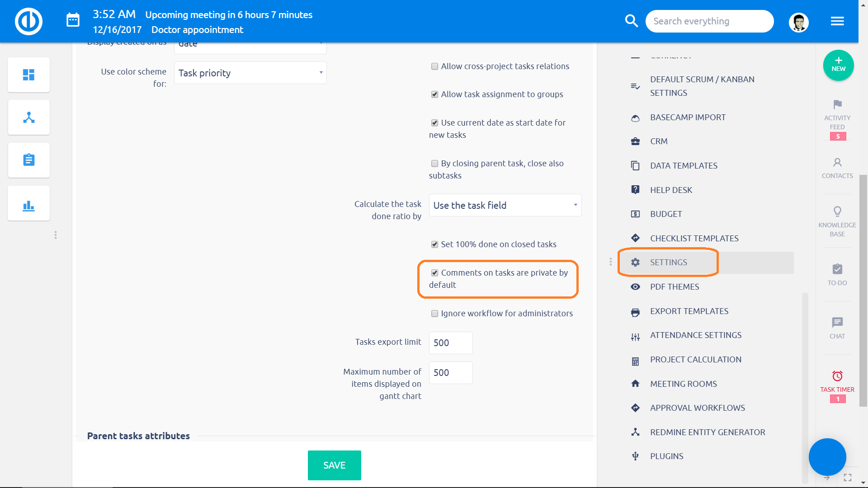Click the fullscreen toggle icon at bottom right

tap(848, 478)
